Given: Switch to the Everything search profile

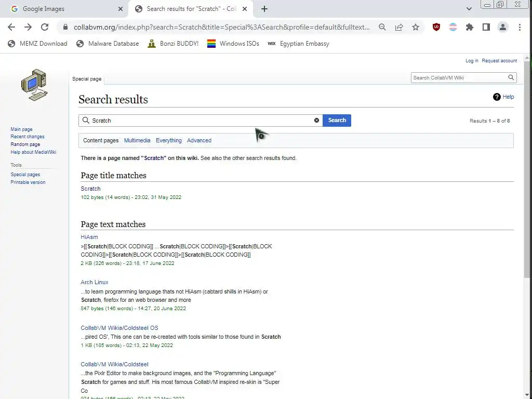Looking at the screenshot, I should (169, 140).
